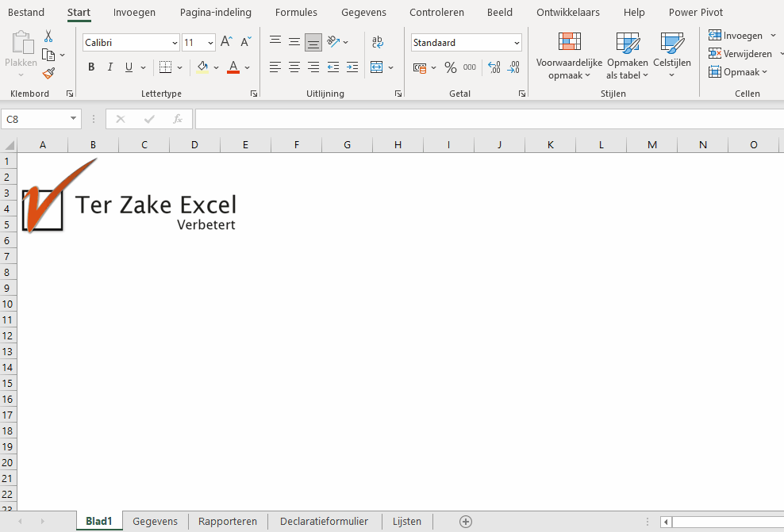Select the Format Painter brush icon
784x532 pixels.
click(48, 74)
